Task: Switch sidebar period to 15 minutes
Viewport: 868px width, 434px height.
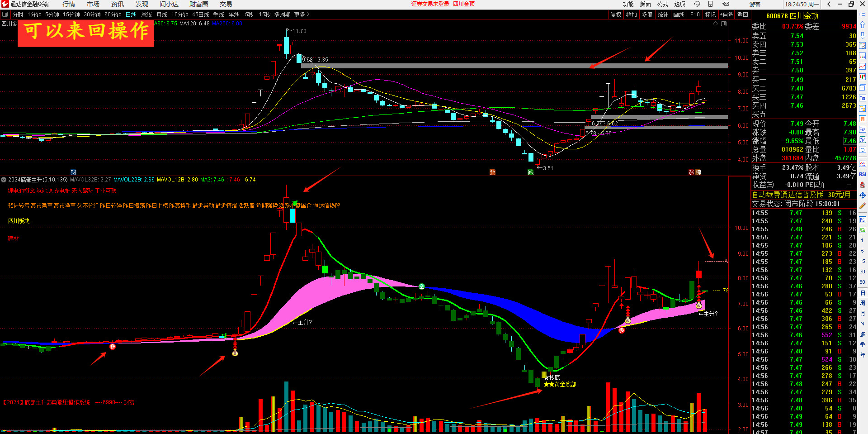Action: click(863, 261)
